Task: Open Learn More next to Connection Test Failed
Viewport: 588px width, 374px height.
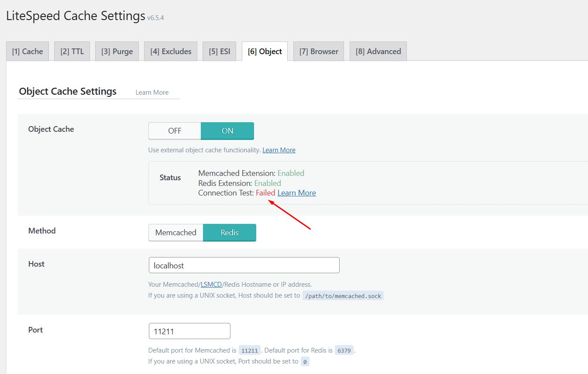Action: coord(297,193)
